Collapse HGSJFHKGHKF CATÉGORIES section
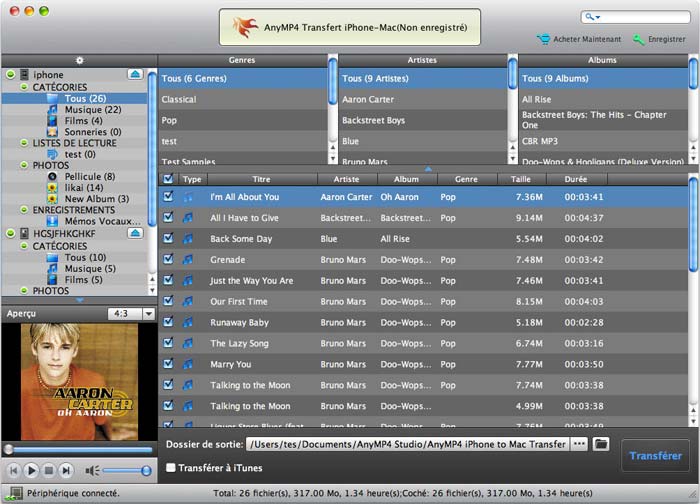 [x=24, y=246]
